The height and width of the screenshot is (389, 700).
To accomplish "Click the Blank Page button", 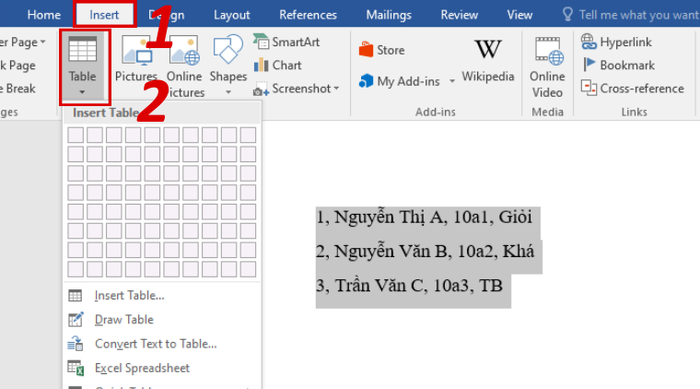I will 18,65.
